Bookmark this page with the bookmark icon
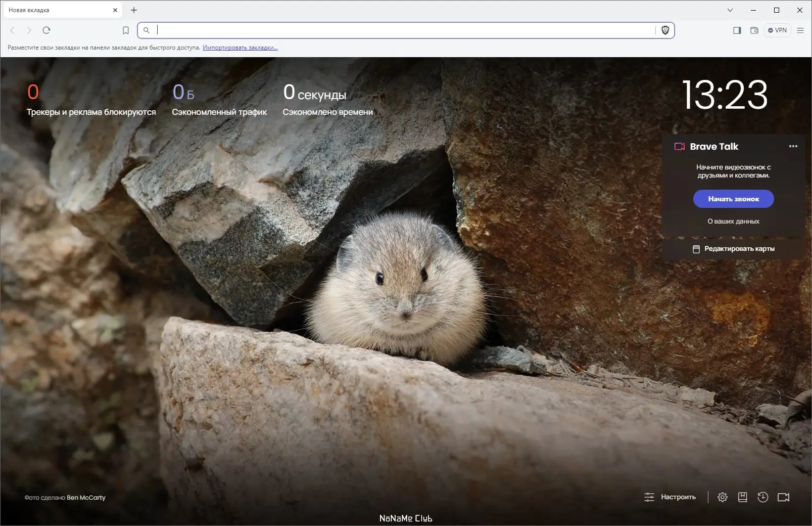This screenshot has width=812, height=526. pyautogui.click(x=126, y=30)
